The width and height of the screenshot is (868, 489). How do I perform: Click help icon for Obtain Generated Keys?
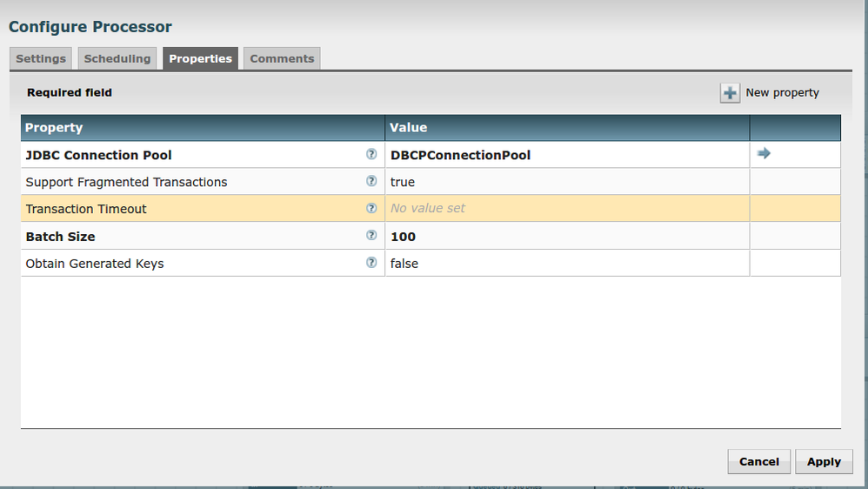[x=371, y=263]
